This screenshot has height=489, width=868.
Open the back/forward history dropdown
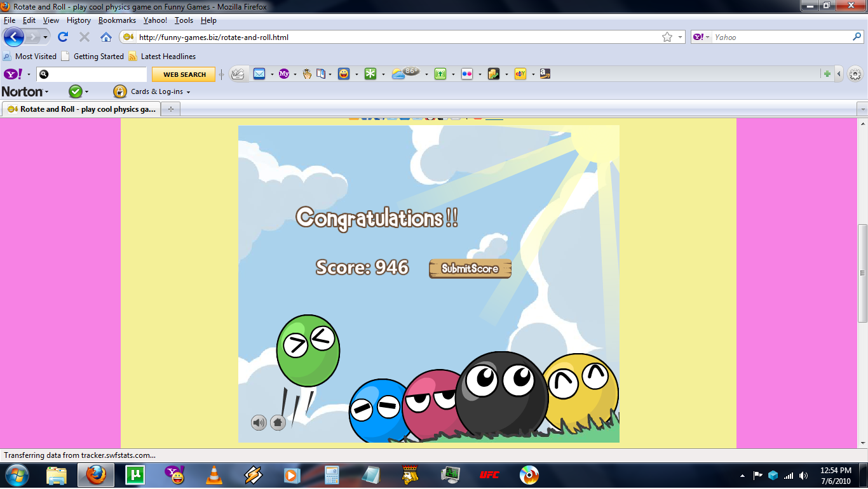point(46,37)
